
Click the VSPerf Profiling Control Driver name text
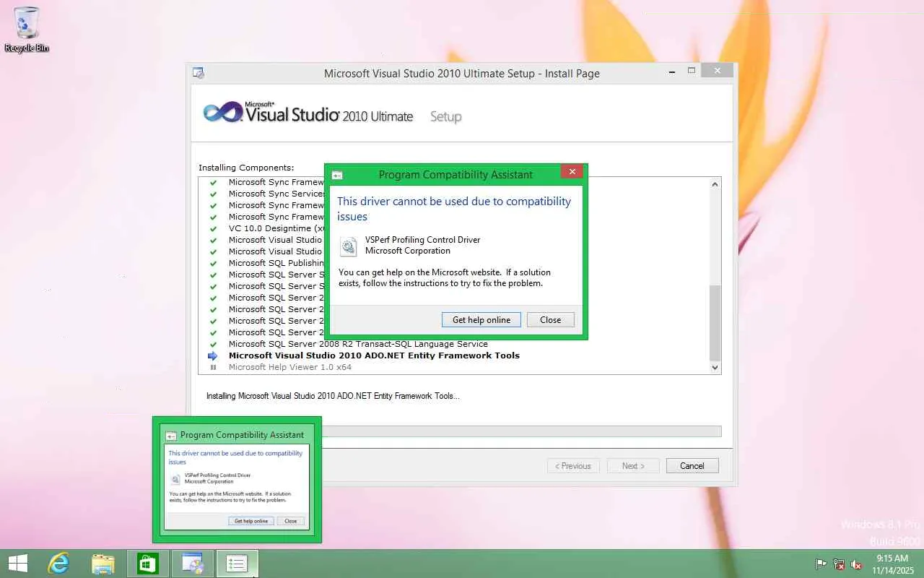coord(422,240)
